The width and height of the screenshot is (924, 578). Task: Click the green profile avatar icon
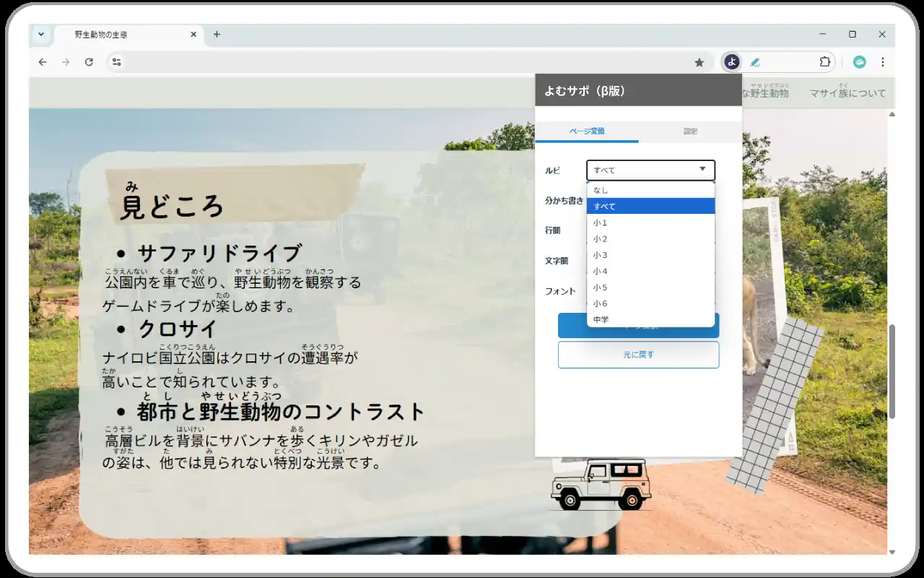859,62
